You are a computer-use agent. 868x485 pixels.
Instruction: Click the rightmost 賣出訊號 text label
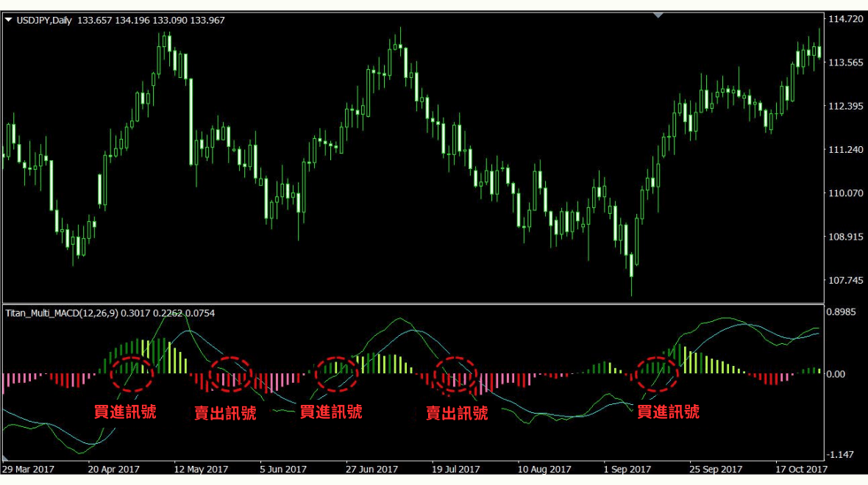pos(457,413)
